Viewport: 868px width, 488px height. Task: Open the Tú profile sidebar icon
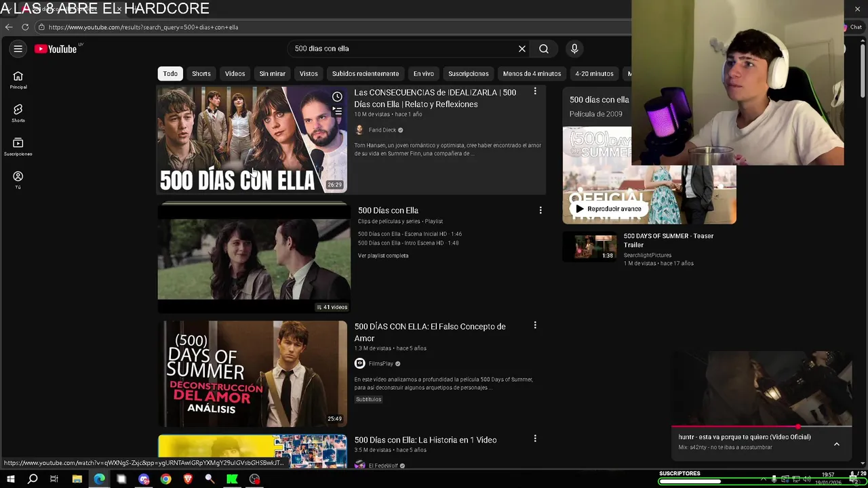[18, 180]
